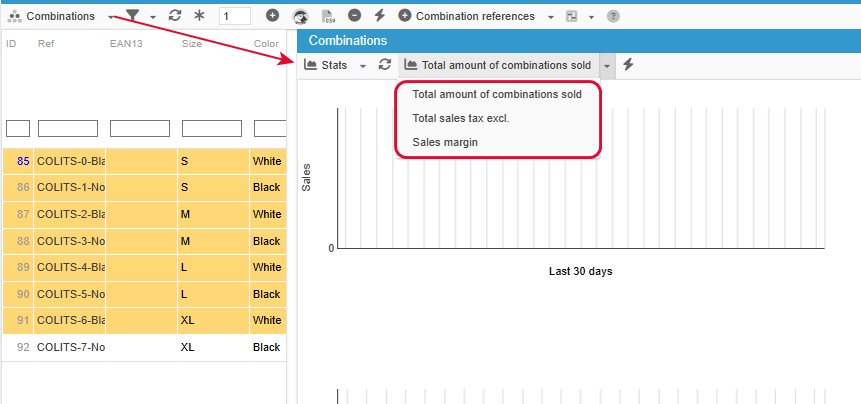Select Total amount of combinations sold option
Screen dimensions: 861x404
click(497, 94)
